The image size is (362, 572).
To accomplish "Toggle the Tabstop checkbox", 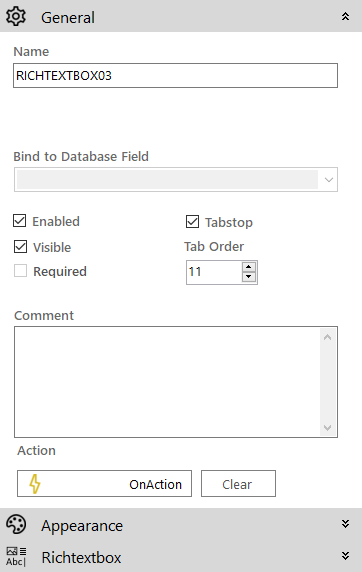I will [192, 221].
